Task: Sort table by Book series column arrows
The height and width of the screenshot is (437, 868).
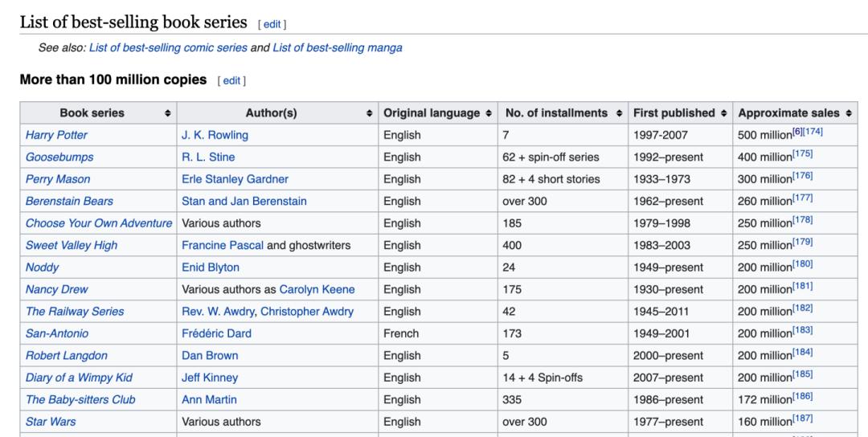Action: 167,113
